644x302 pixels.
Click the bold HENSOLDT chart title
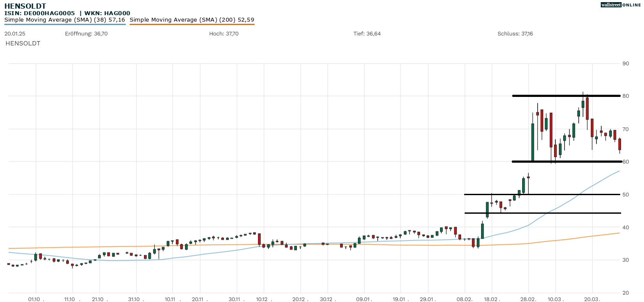point(25,6)
